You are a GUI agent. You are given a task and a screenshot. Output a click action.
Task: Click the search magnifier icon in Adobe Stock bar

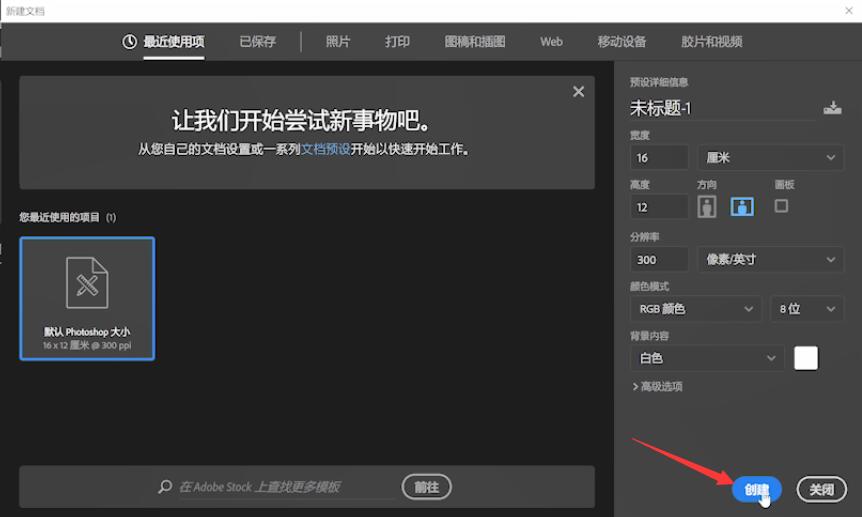coord(165,487)
